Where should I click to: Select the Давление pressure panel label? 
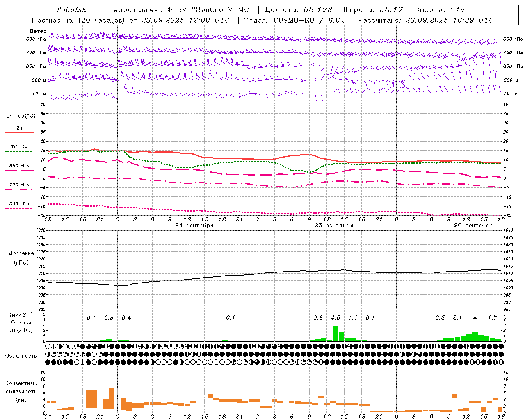coord(21,253)
